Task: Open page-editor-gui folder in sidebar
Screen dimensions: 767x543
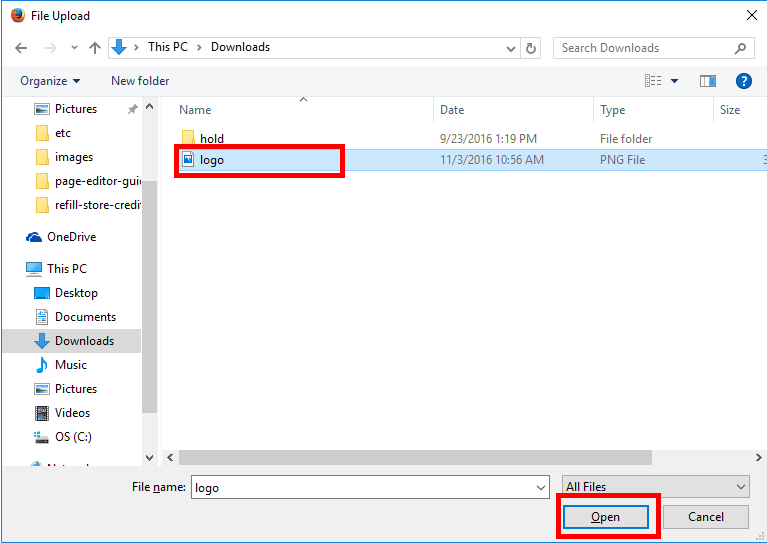Action: click(x=88, y=181)
